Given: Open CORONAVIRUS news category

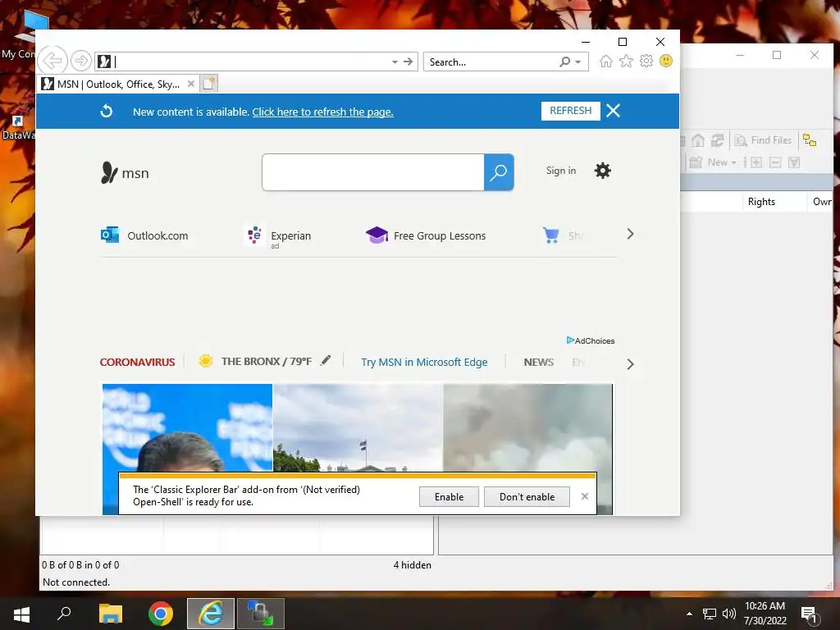Looking at the screenshot, I should pos(137,362).
